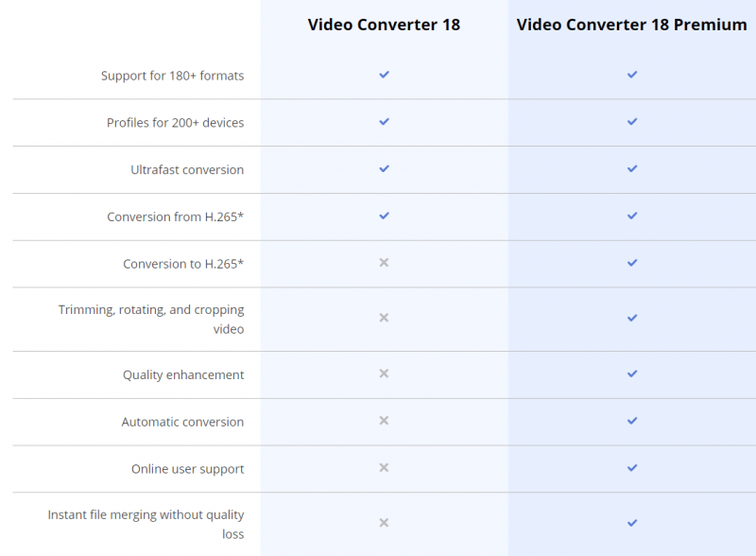Select the Premium checkmark for Automatic conversion
The image size is (756, 556).
pyautogui.click(x=630, y=421)
